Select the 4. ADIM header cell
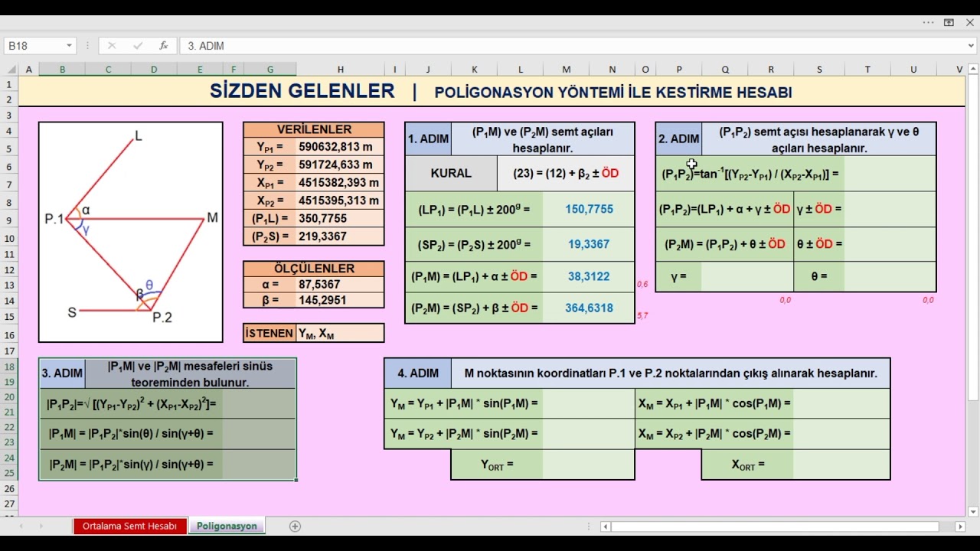This screenshot has width=980, height=551. point(418,373)
